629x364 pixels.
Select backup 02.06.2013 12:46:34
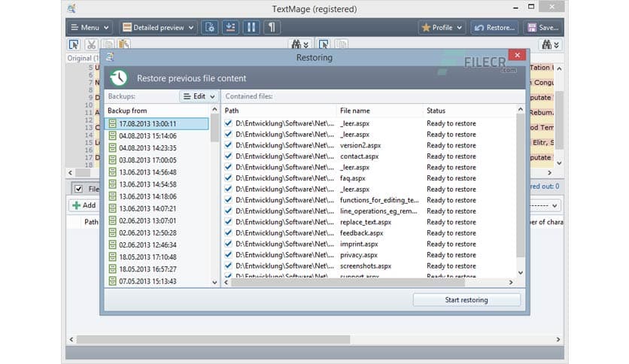click(156, 244)
